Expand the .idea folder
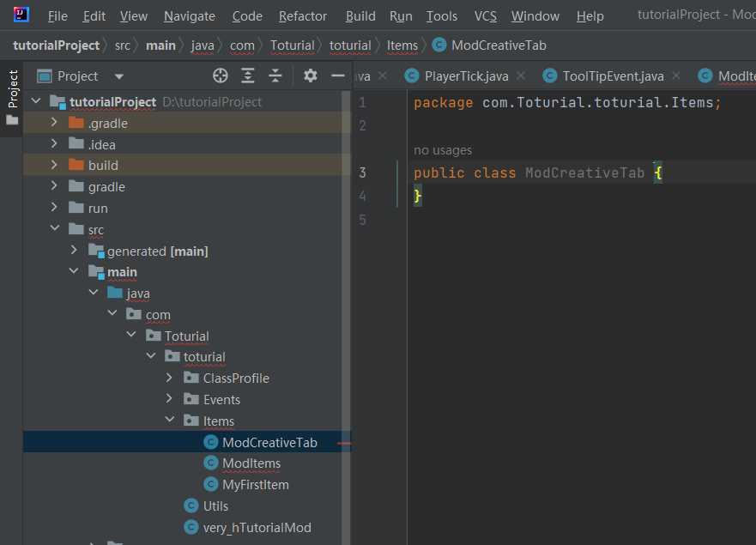 coord(54,143)
